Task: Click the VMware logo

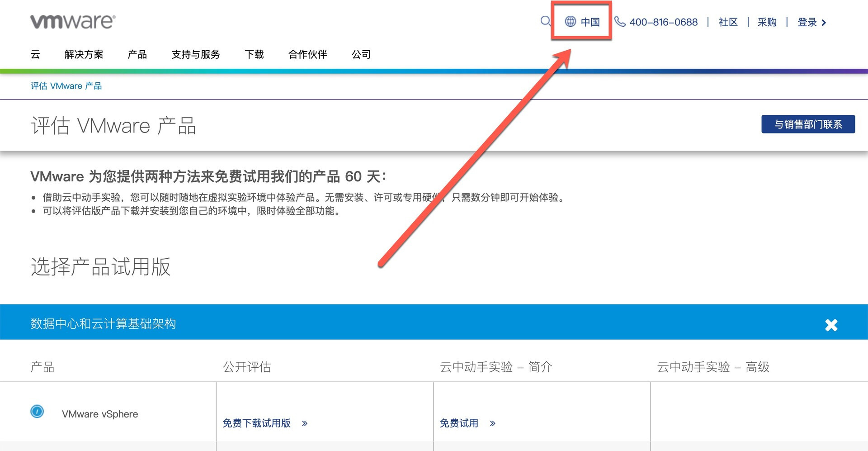Action: click(73, 21)
